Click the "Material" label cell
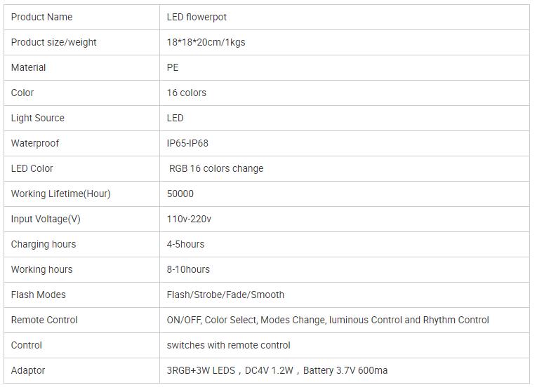The image size is (544, 392). (28, 67)
